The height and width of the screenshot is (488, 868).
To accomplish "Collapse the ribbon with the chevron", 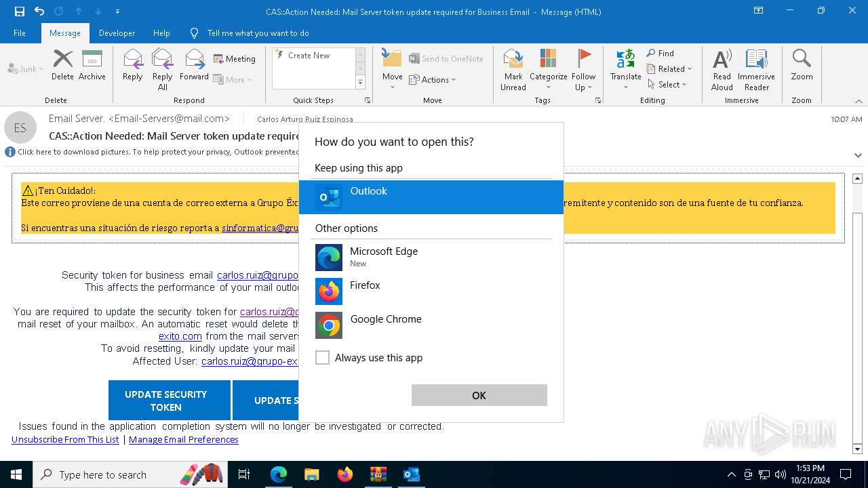I will point(859,101).
